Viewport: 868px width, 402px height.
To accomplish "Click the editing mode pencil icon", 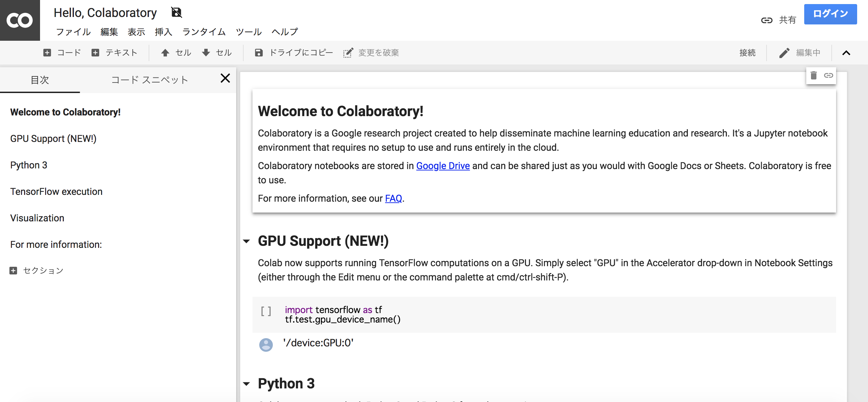I will [x=784, y=53].
